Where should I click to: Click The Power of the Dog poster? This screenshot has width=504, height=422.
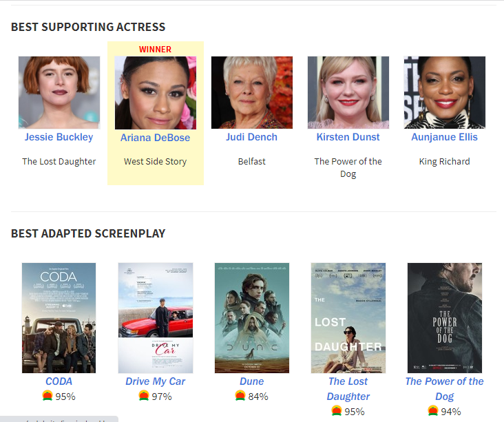pos(445,318)
